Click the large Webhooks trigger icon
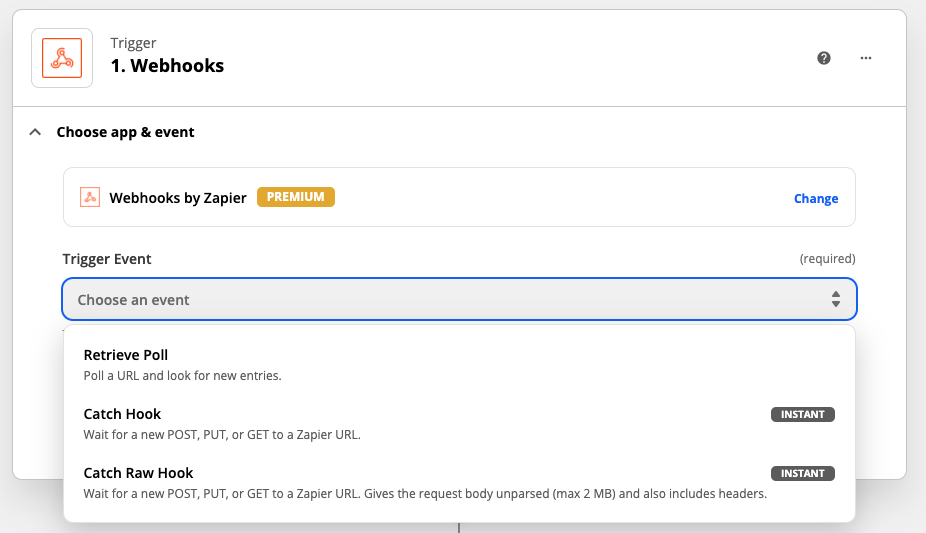The image size is (926, 533). pos(62,58)
